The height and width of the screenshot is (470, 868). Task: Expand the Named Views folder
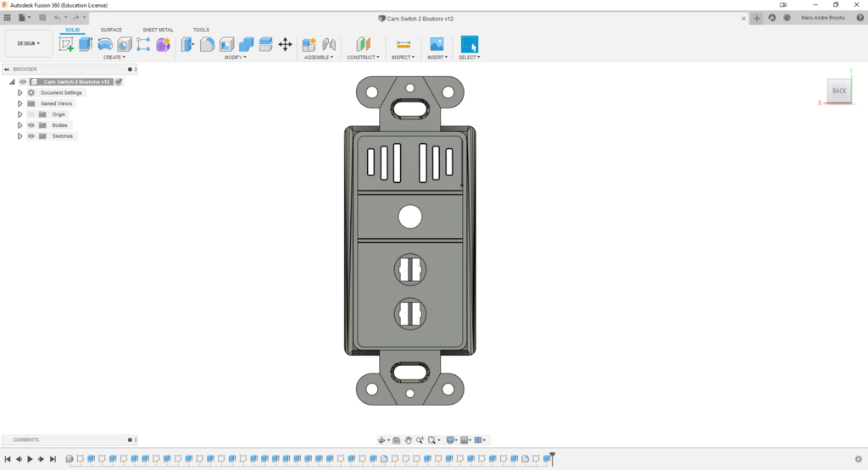tap(20, 103)
